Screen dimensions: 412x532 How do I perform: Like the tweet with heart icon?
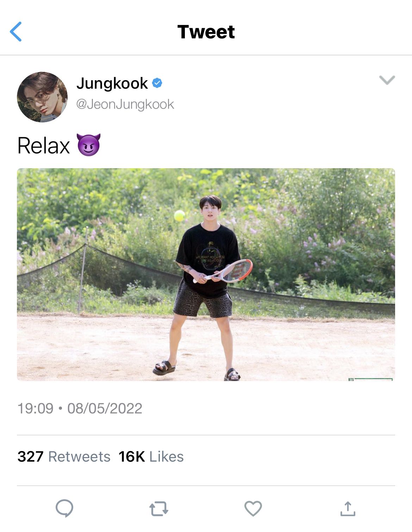[253, 508]
